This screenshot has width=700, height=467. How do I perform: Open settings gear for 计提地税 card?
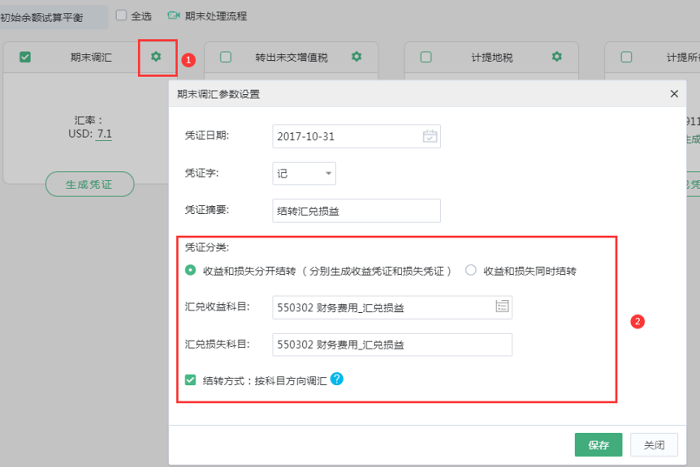click(x=557, y=57)
